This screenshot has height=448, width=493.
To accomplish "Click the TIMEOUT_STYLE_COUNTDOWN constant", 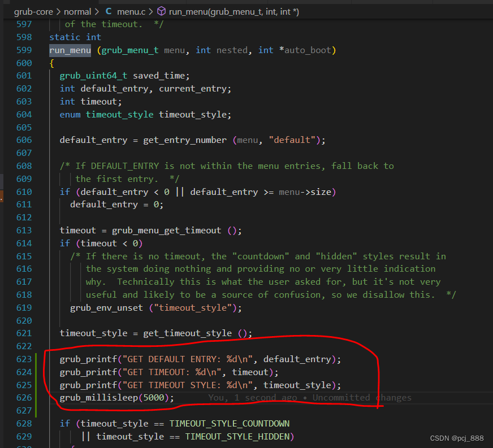I will (230, 423).
